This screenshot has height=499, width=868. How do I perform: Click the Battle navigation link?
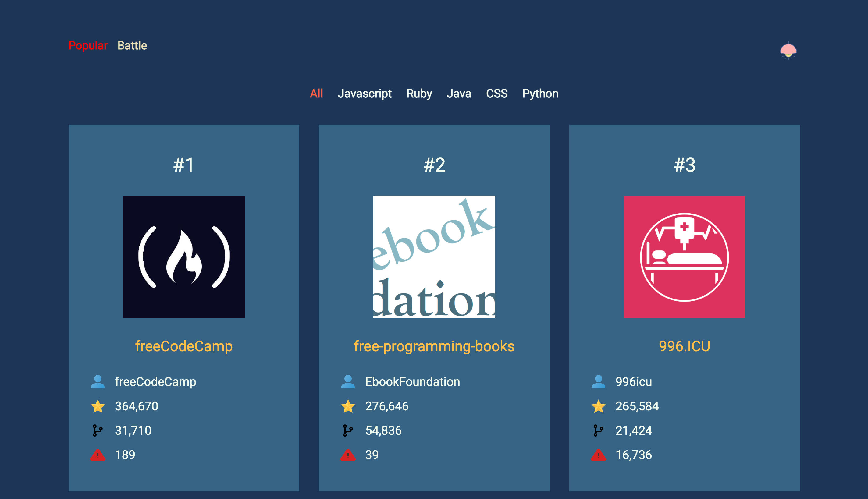point(133,45)
